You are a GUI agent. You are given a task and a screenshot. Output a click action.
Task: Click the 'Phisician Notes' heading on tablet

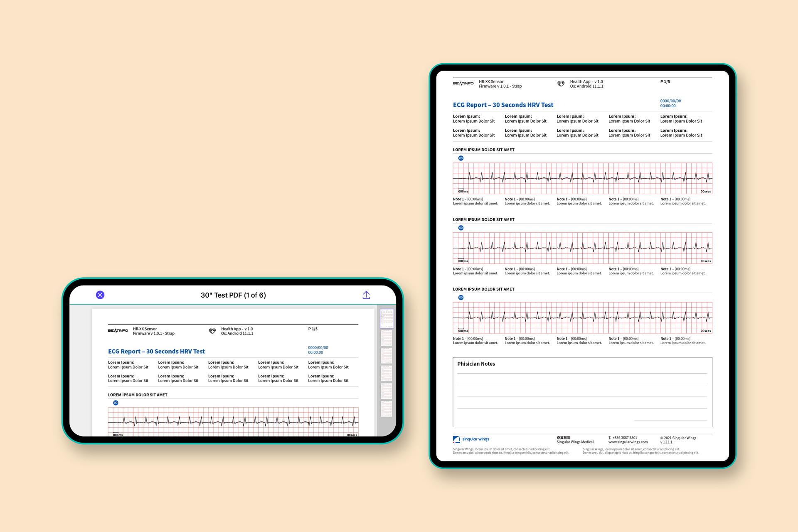point(476,364)
